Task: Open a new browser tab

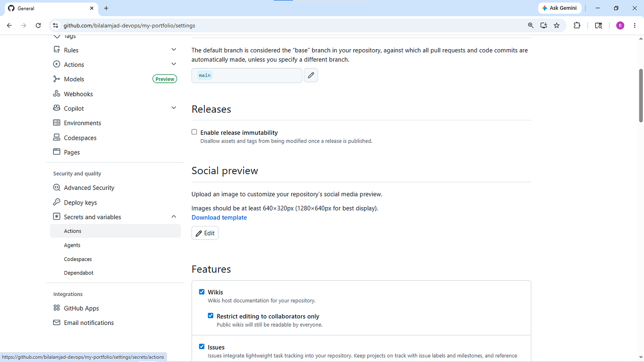Action: pyautogui.click(x=106, y=8)
